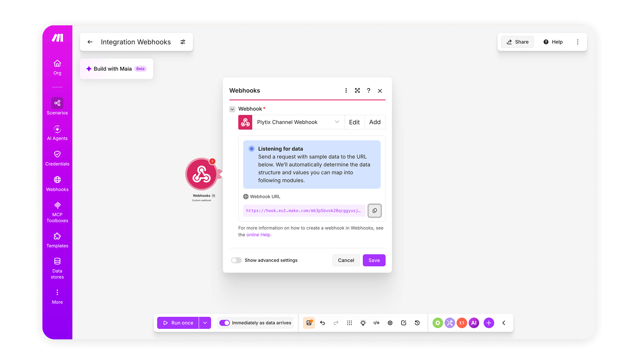Open Webhooks in the left sidebar
Image resolution: width=637 pixels, height=364 pixels.
(x=57, y=184)
